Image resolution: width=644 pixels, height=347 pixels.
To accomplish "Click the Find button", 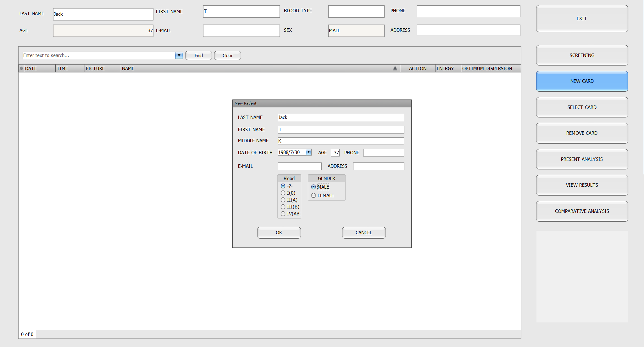I will point(198,55).
